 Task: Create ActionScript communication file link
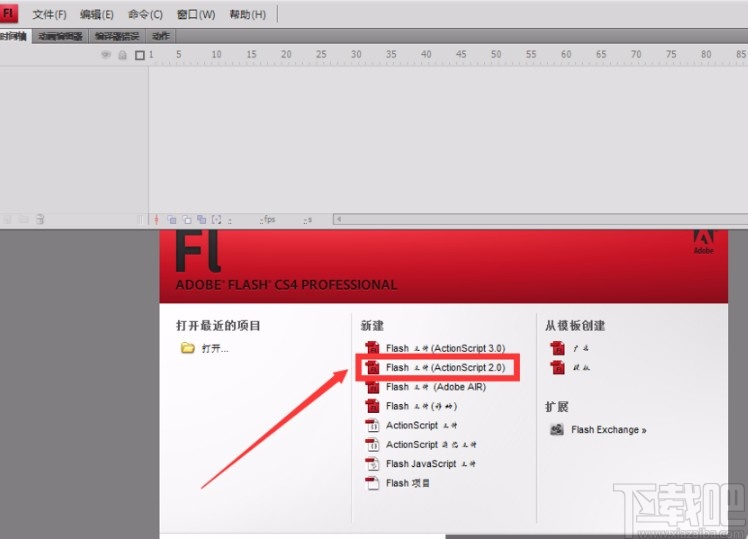tap(431, 445)
